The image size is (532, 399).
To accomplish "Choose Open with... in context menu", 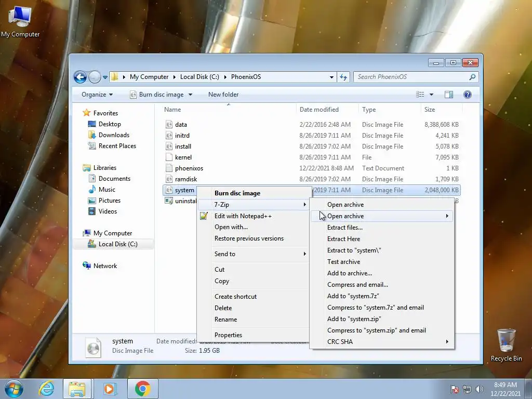I will (x=253, y=227).
